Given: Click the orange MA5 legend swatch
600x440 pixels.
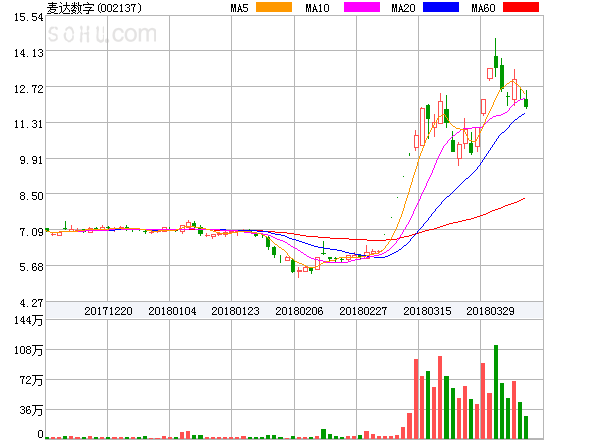Looking at the screenshot, I should click(x=274, y=7).
